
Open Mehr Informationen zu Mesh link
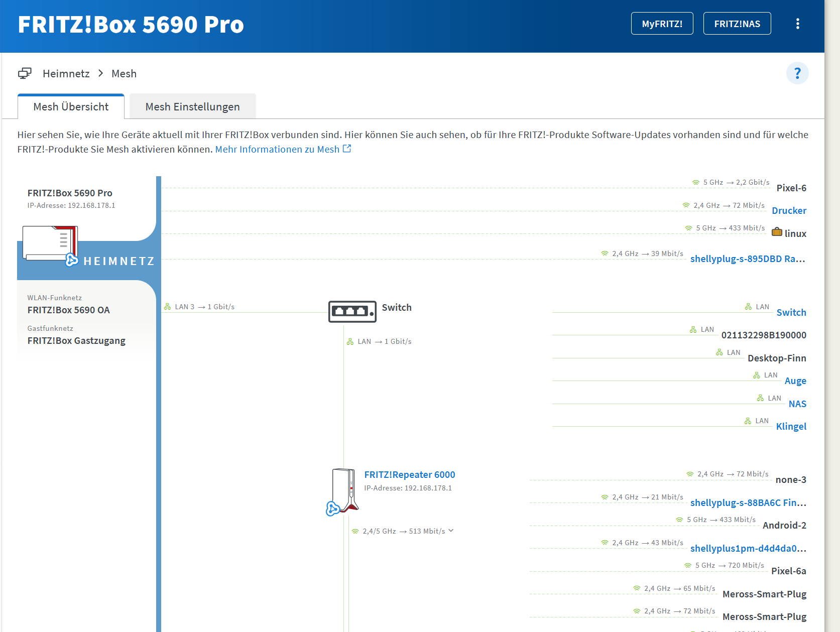pyautogui.click(x=277, y=149)
